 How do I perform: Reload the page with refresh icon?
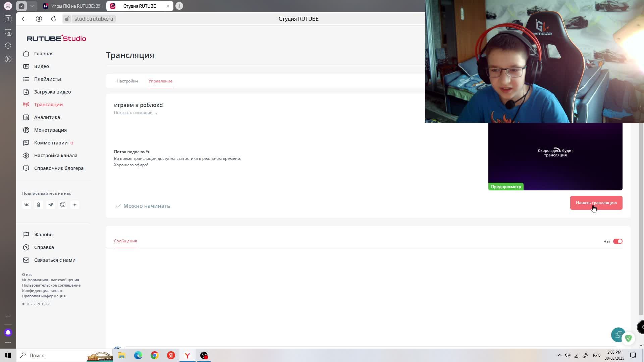(x=54, y=19)
